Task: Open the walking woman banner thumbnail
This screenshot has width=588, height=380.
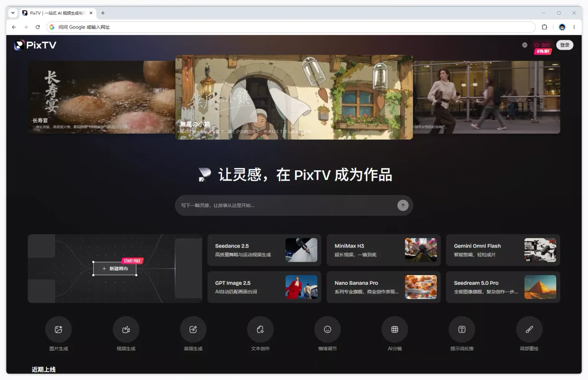Action: (x=487, y=97)
